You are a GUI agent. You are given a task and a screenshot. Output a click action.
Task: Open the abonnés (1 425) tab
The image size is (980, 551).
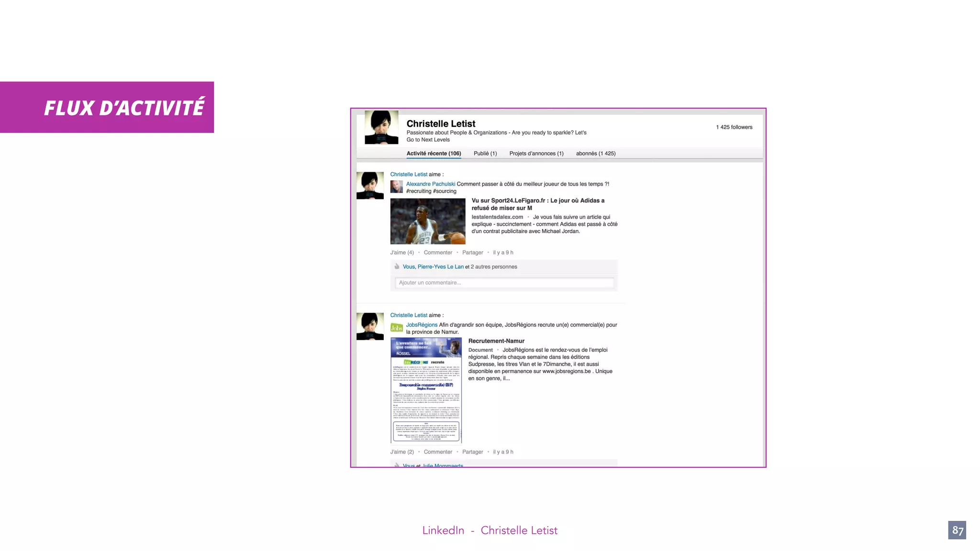coord(596,154)
